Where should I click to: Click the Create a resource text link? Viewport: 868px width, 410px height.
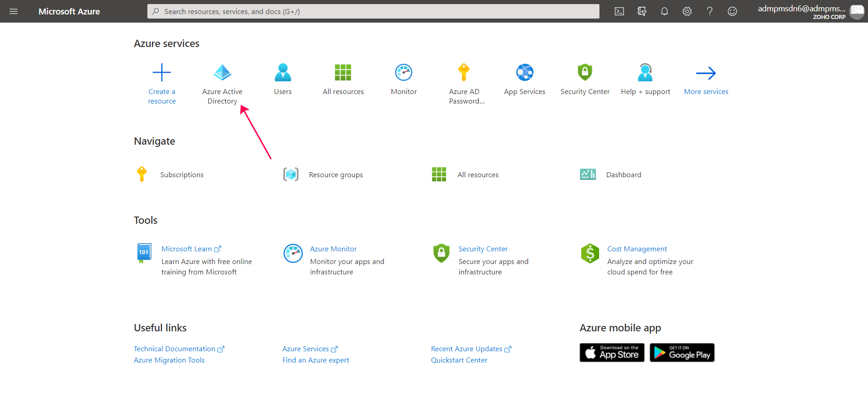coord(162,96)
